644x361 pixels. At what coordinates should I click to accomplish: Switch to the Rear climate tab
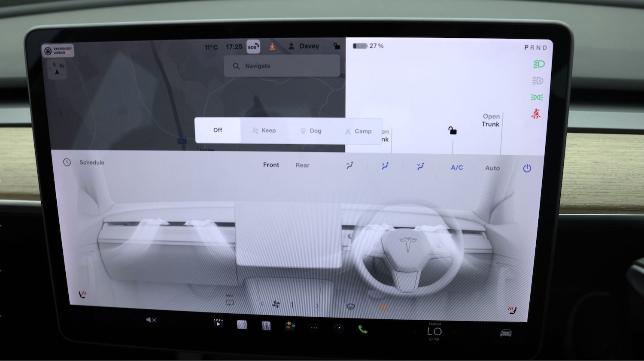pyautogui.click(x=302, y=165)
